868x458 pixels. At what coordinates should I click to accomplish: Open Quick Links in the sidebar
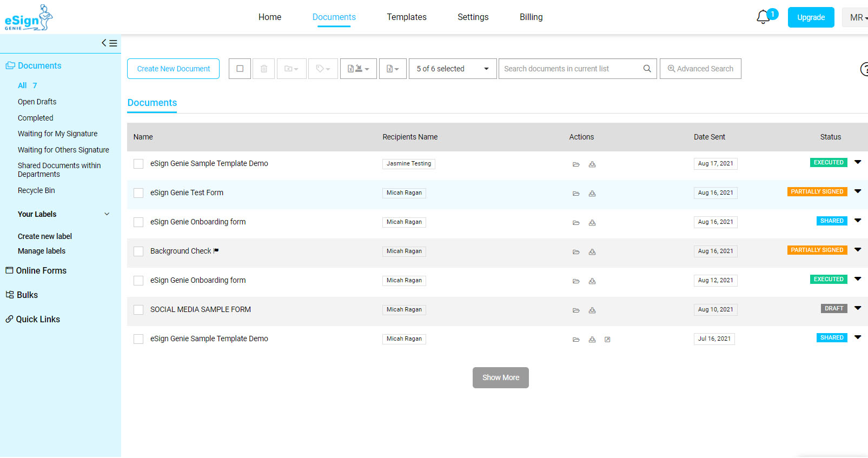pos(33,319)
